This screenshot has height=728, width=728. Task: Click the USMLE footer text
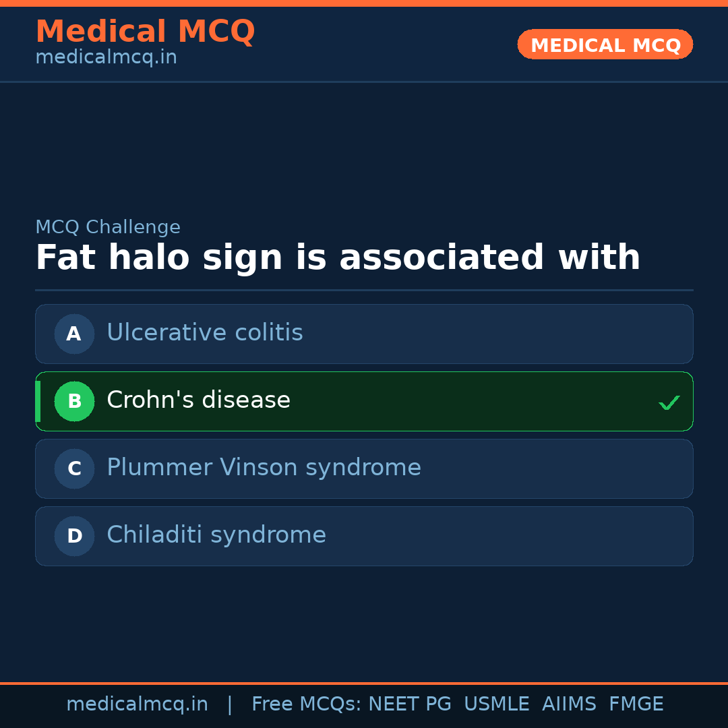coord(496,704)
